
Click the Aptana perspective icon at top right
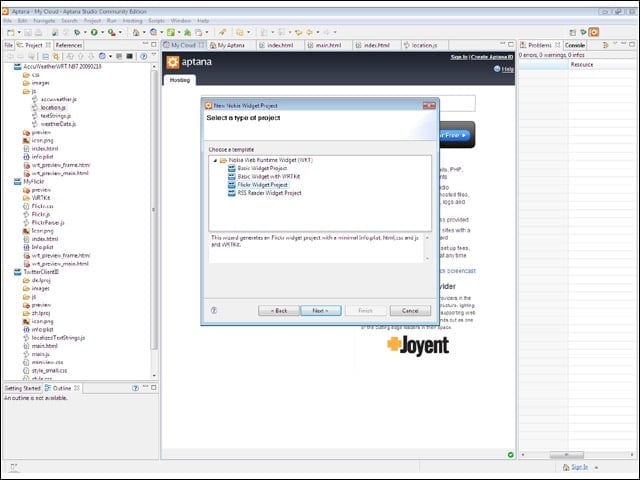point(594,32)
